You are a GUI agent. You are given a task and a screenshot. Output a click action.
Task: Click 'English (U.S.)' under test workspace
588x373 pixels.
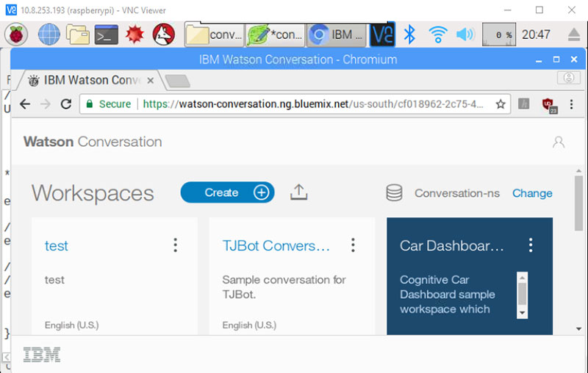71,325
